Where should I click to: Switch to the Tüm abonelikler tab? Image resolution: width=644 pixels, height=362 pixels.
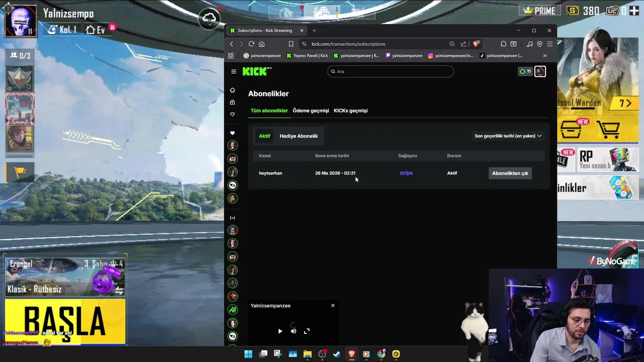coord(269,111)
